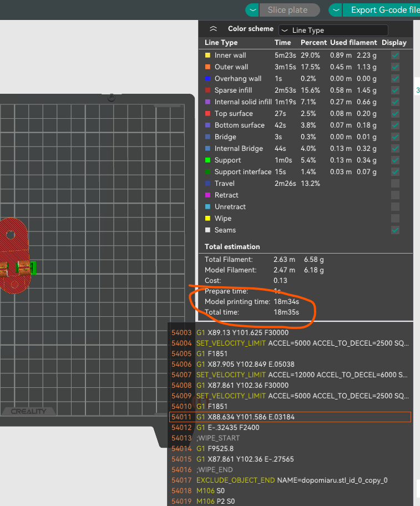The height and width of the screenshot is (506, 420).
Task: Click the Used filament column header
Action: 353,43
